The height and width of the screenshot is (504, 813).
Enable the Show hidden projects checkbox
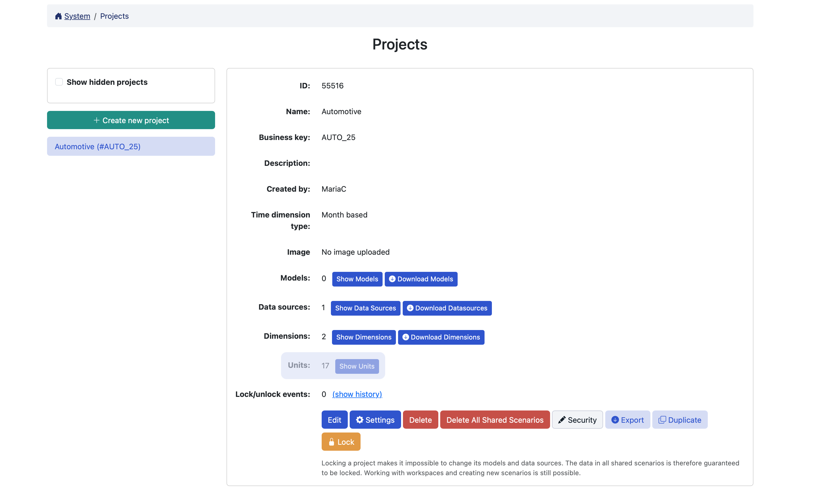click(59, 82)
